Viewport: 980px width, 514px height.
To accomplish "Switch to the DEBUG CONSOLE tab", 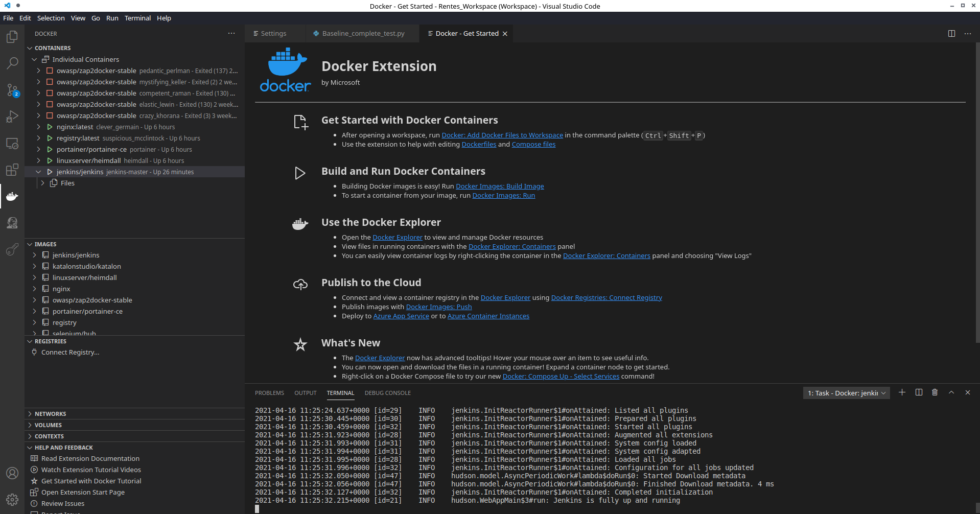I will tap(387, 393).
